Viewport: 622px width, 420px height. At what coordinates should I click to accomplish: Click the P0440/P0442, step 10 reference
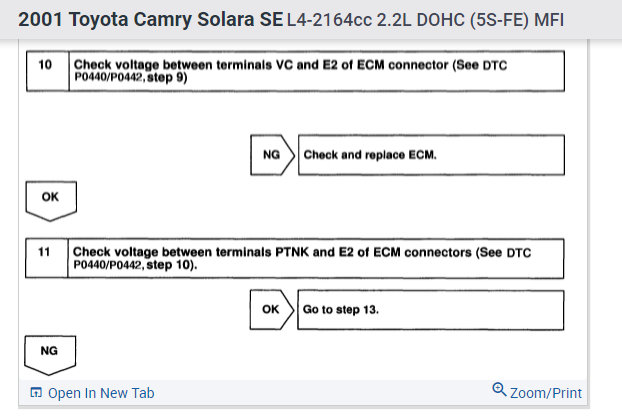click(x=135, y=266)
